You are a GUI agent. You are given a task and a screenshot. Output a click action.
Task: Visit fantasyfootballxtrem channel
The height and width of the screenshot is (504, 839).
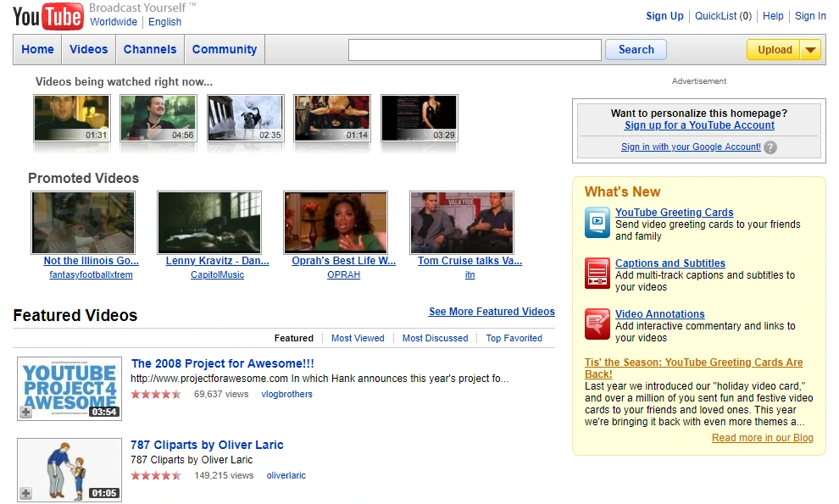[x=91, y=274]
